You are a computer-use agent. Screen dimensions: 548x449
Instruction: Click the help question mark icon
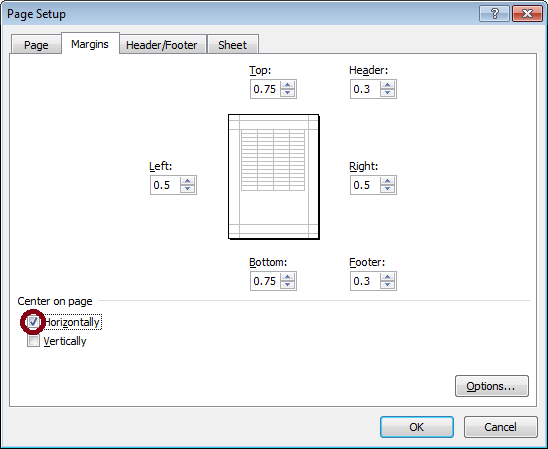tap(495, 14)
